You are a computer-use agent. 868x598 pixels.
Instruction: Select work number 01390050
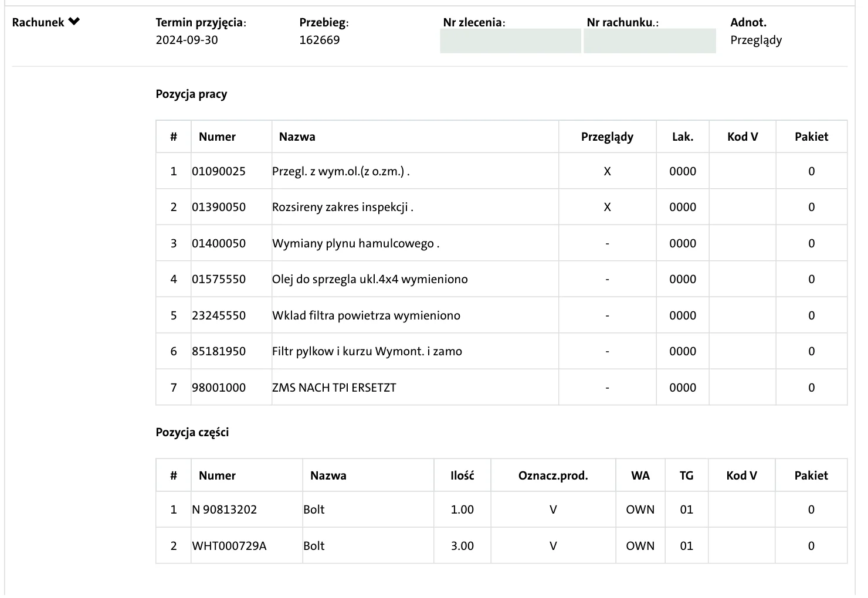pyautogui.click(x=219, y=207)
